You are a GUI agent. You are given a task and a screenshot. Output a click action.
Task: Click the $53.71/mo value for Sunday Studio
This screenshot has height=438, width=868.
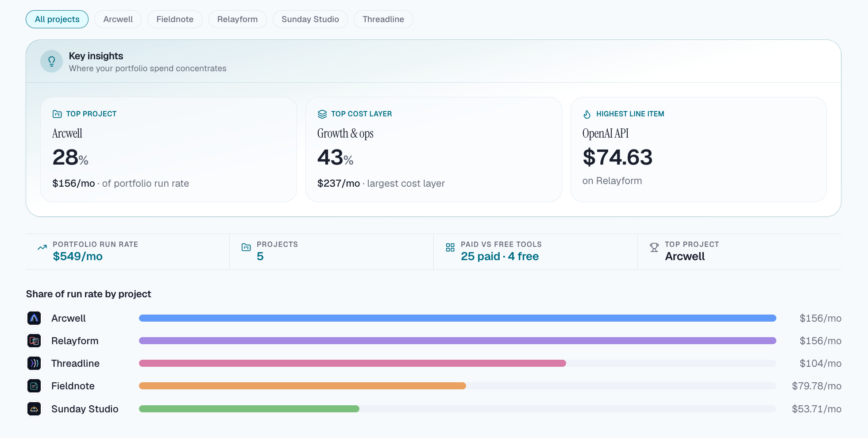(817, 409)
